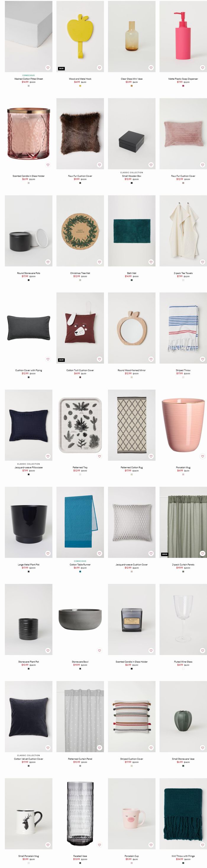The width and height of the screenshot is (207, 868).
Task: Click heart icon on Clear Glass Mini Vase
Action: (151, 68)
